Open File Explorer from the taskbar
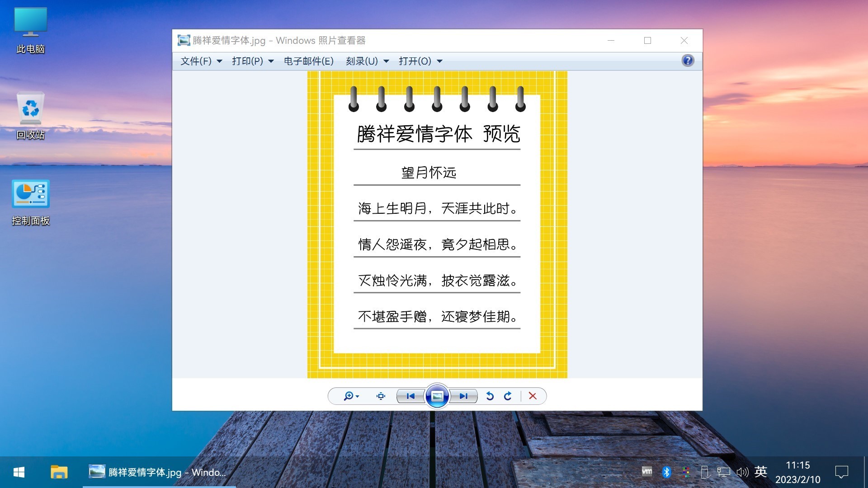Screen dimensions: 868x488 [59, 473]
